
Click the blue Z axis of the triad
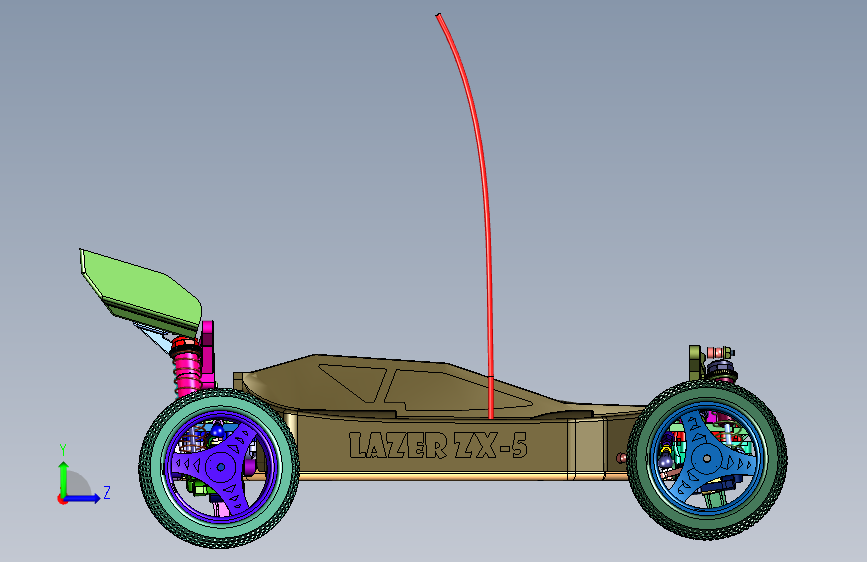(81, 498)
